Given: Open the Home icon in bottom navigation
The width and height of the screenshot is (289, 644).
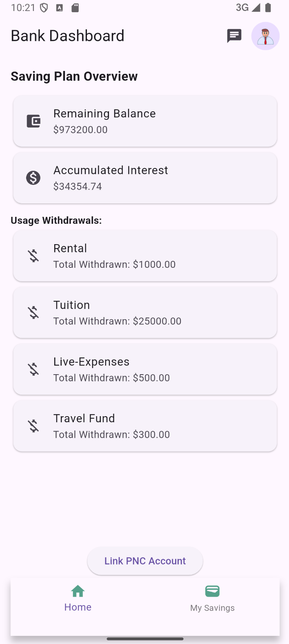Looking at the screenshot, I should click(78, 591).
